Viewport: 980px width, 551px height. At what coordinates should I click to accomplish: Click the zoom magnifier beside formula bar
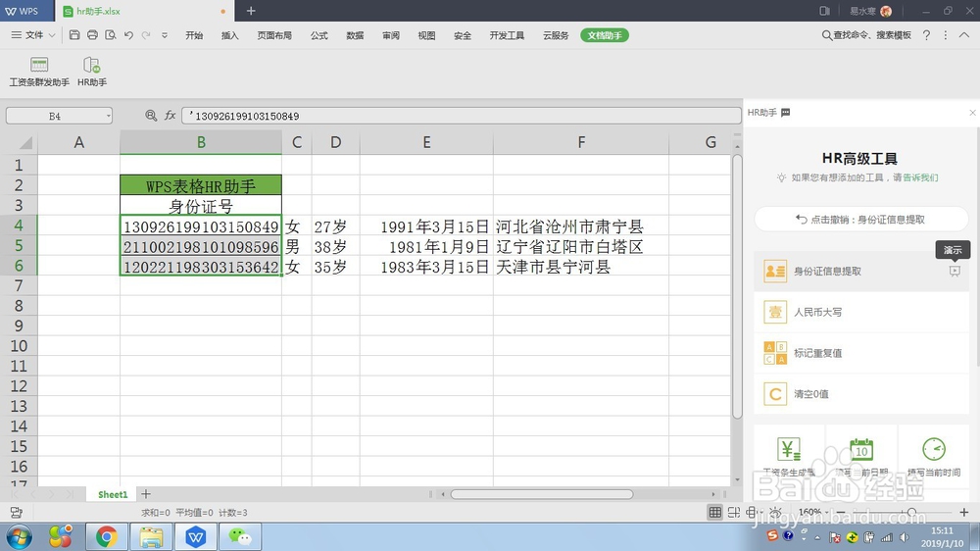coord(151,115)
